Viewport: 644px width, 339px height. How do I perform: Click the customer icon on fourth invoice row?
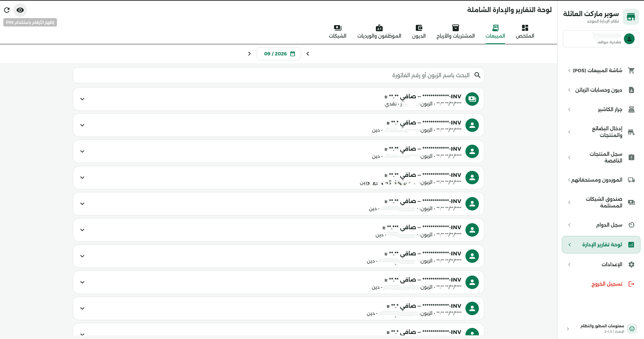472,178
